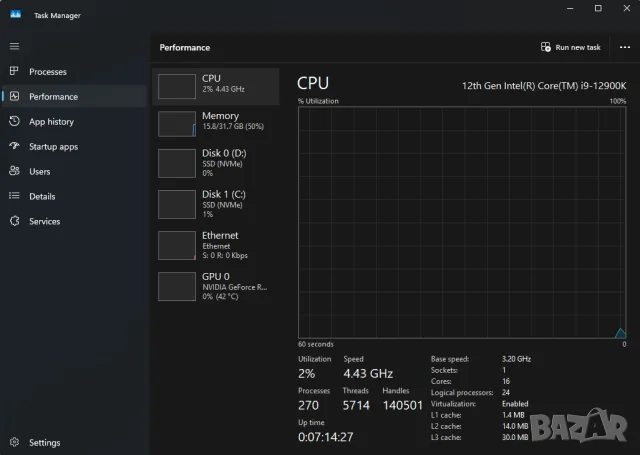
Task: Click the NVIDIA GeForce GPU name
Action: pyautogui.click(x=235, y=287)
